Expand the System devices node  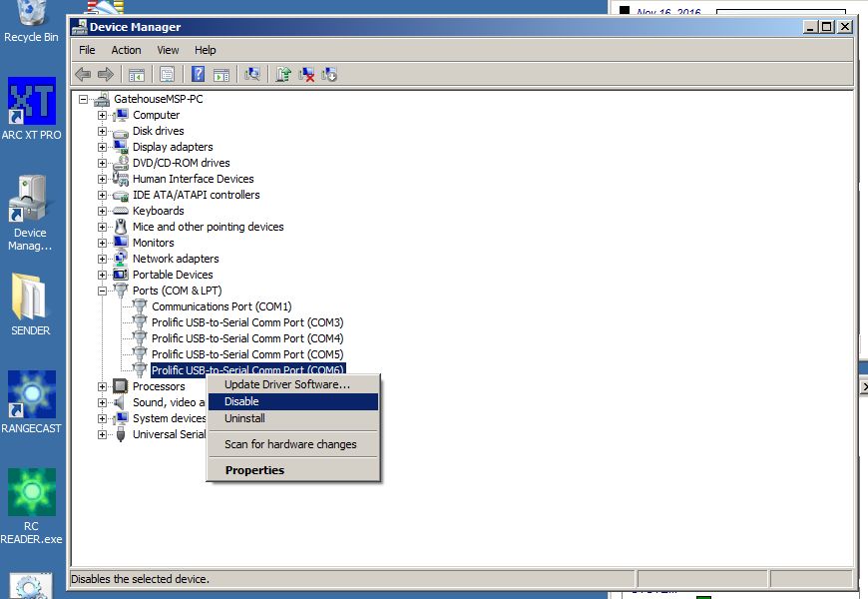click(x=102, y=419)
